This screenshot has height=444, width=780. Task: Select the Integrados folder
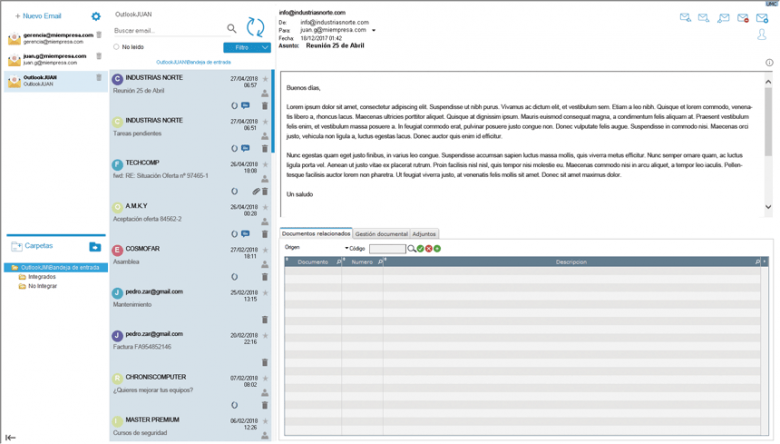pos(41,277)
